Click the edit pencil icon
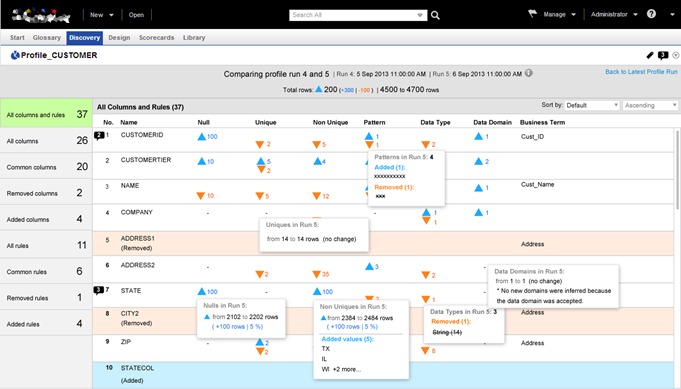 click(x=650, y=55)
